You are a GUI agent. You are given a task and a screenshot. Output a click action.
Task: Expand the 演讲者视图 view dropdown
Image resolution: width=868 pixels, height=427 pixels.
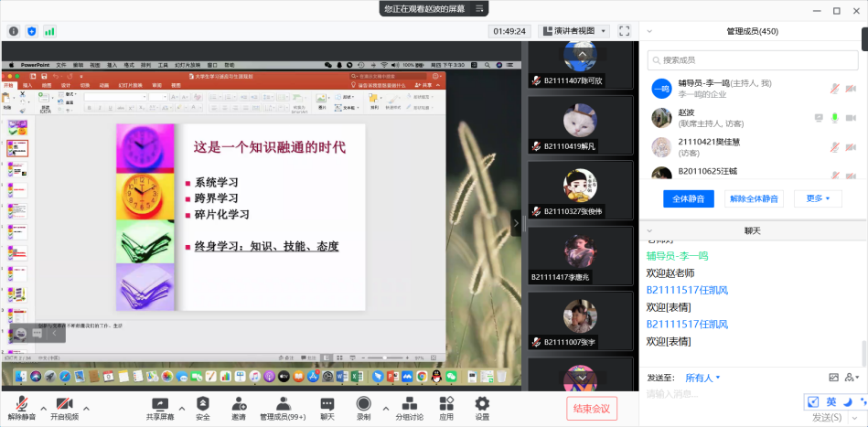[x=573, y=30]
